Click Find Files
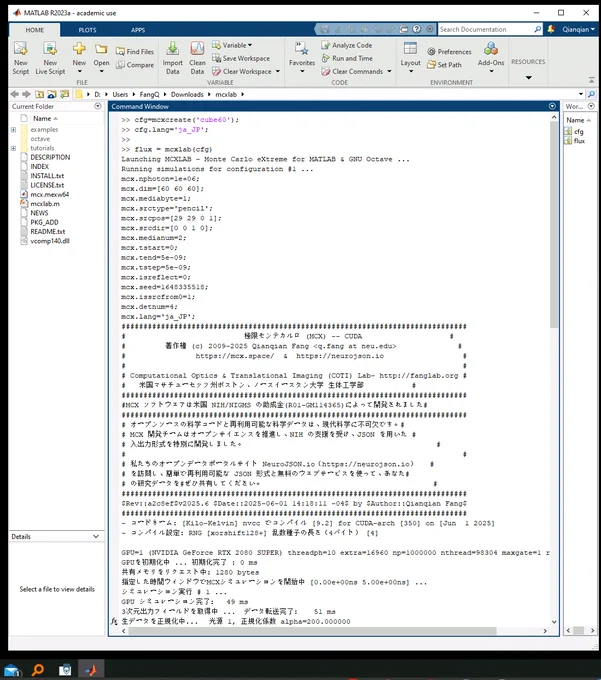This screenshot has height=680, width=601. [x=135, y=51]
